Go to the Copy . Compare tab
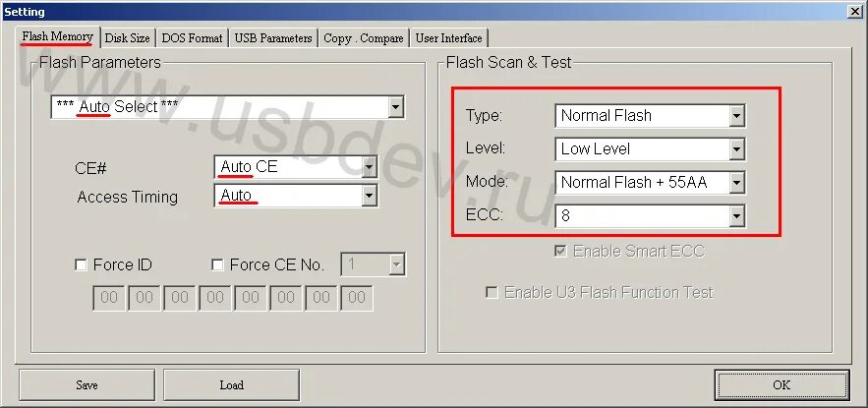This screenshot has height=408, width=868. tap(363, 38)
